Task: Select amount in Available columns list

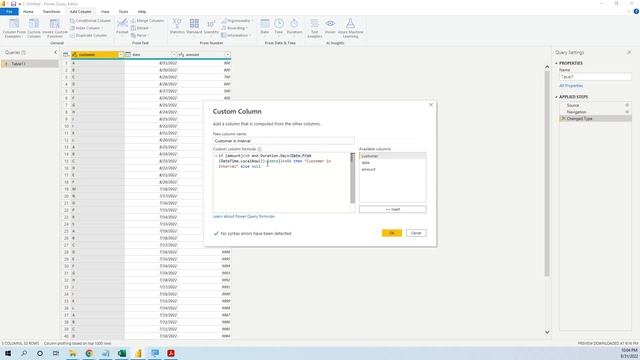Action: coord(392,169)
